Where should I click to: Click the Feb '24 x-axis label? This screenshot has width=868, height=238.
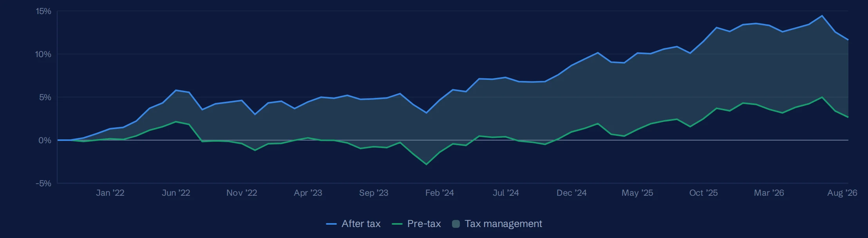point(439,193)
